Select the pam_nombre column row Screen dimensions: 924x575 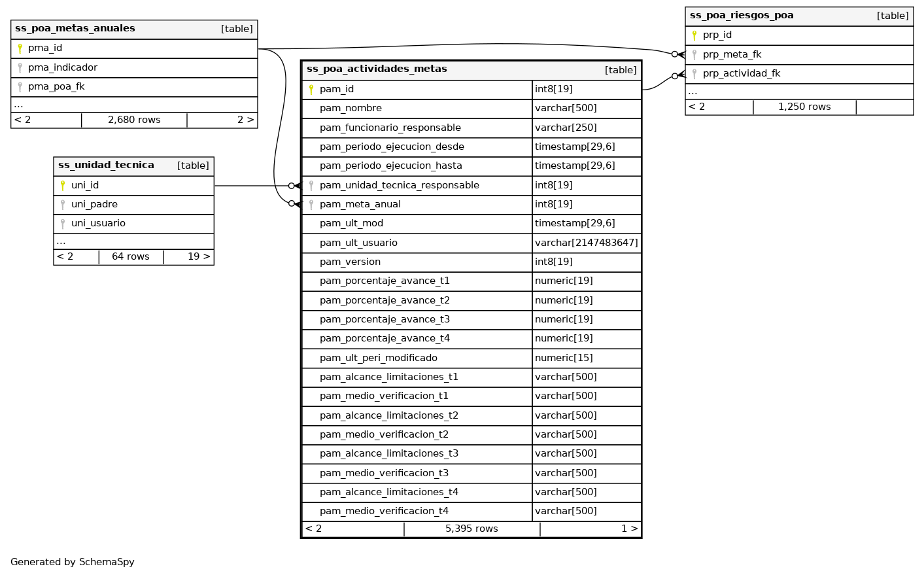tap(351, 109)
